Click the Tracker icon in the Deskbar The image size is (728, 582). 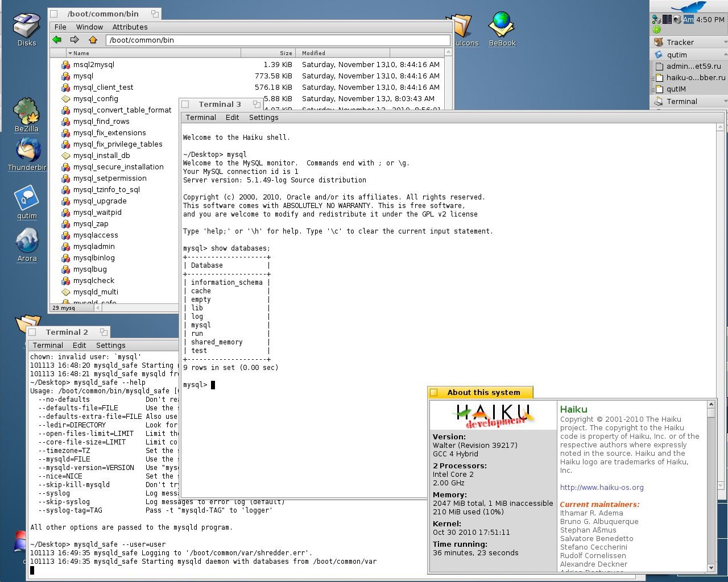[659, 42]
